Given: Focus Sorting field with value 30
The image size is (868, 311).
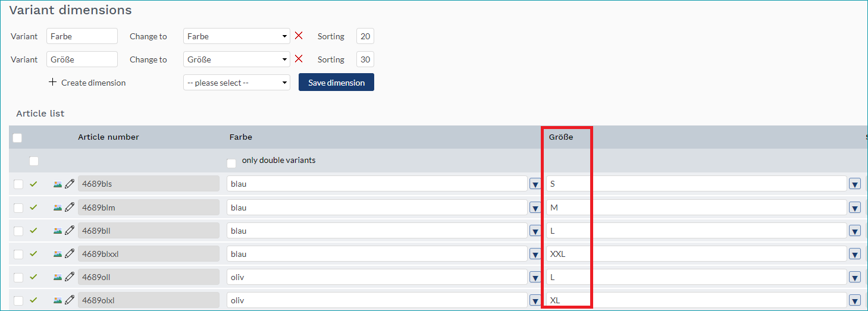Looking at the screenshot, I should (365, 59).
